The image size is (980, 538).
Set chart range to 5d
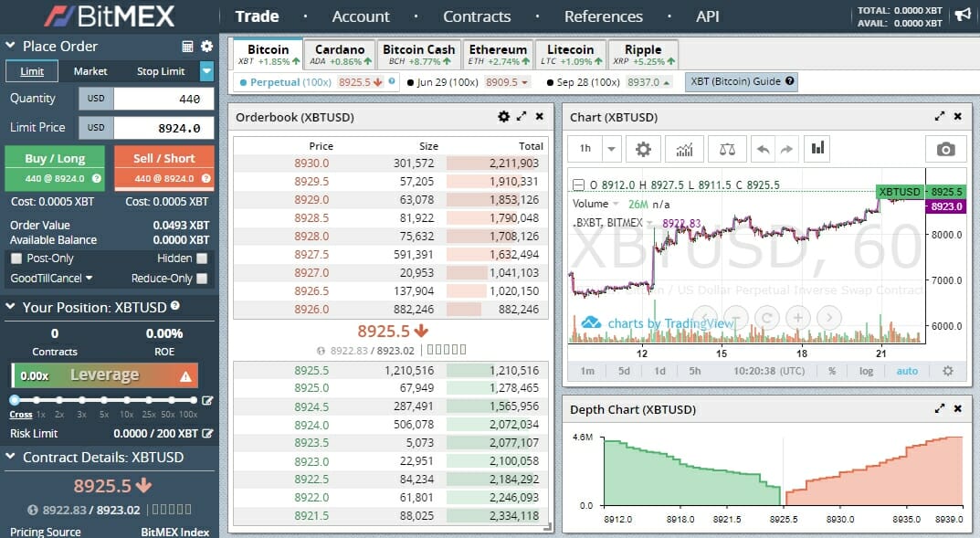tap(624, 371)
